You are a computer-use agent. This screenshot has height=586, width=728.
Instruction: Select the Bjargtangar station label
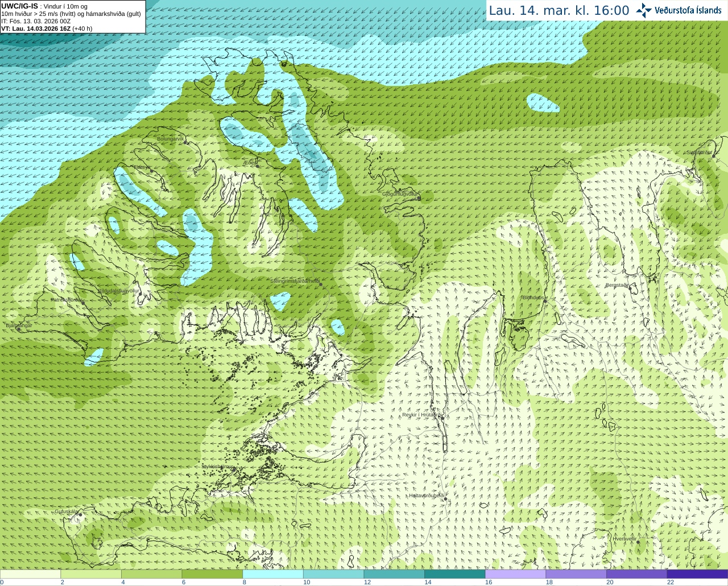pyautogui.click(x=19, y=325)
